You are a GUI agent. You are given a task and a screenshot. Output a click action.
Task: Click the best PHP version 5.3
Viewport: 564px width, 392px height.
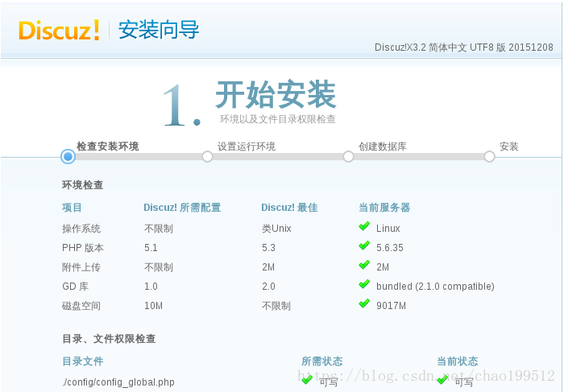[x=268, y=248]
